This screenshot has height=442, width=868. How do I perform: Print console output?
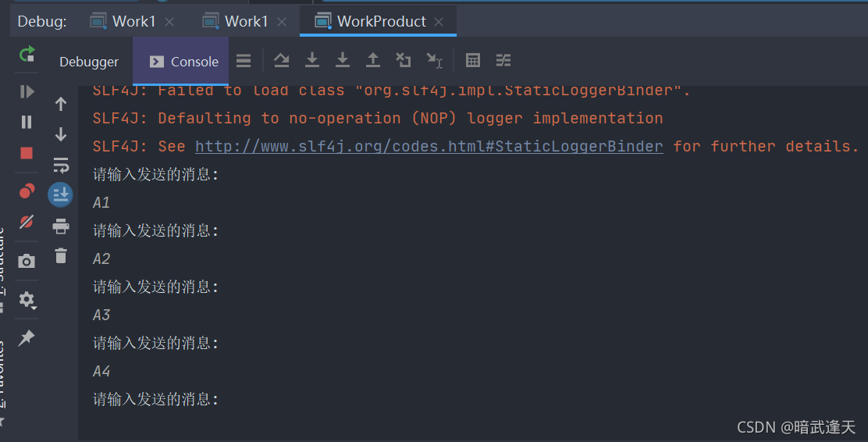point(61,226)
